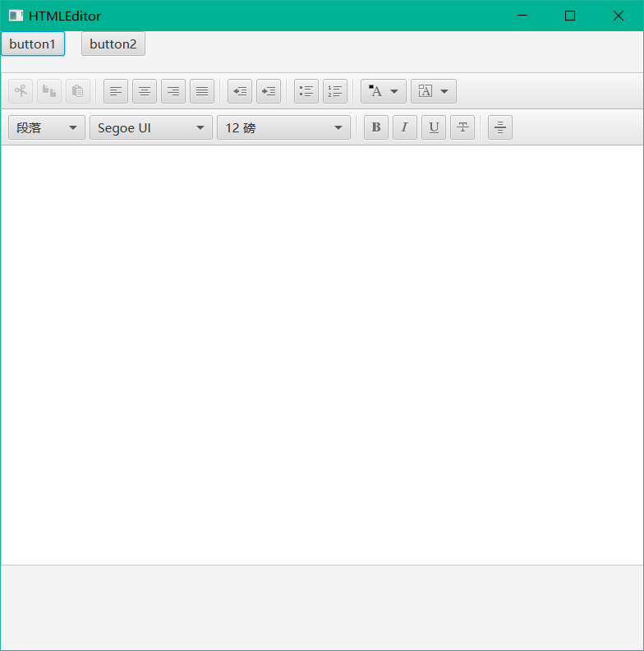
Task: Toggle italic formatting
Action: (x=405, y=127)
